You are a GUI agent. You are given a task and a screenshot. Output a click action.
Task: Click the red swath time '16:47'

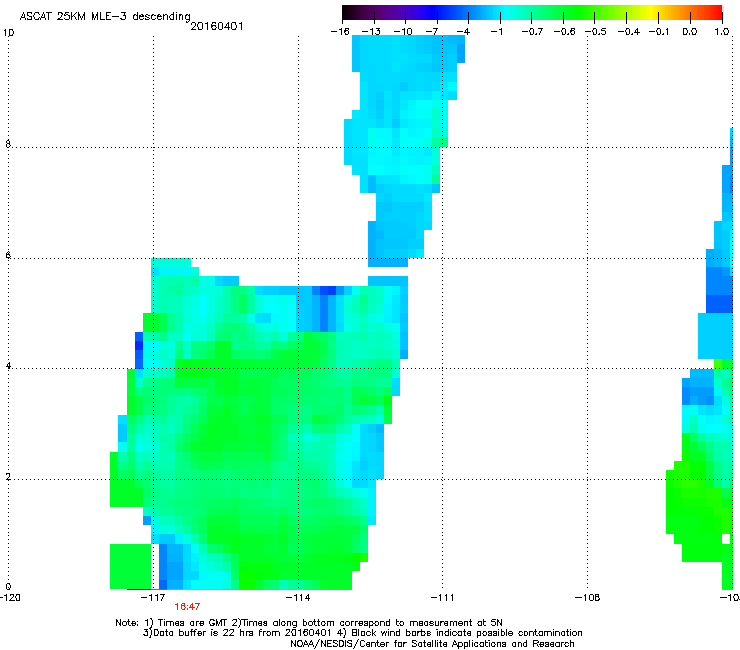[x=187, y=607]
